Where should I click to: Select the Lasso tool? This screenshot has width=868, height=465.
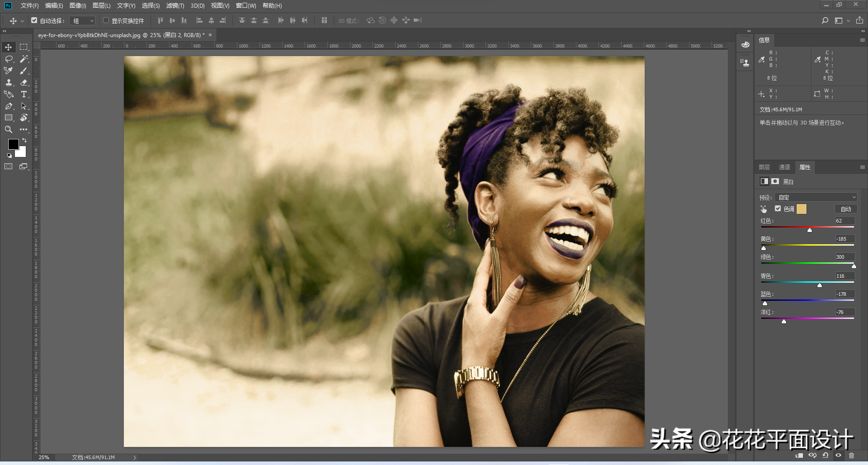(9, 59)
